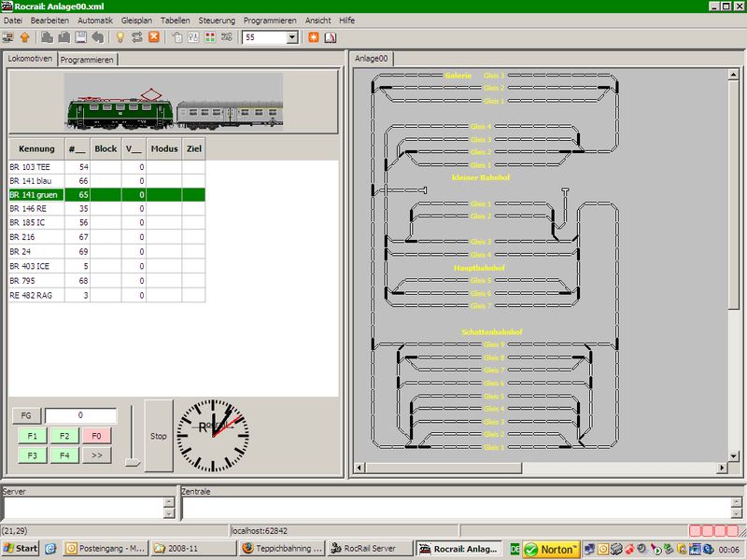Click the Block column header
747x560 pixels.
(x=106, y=148)
